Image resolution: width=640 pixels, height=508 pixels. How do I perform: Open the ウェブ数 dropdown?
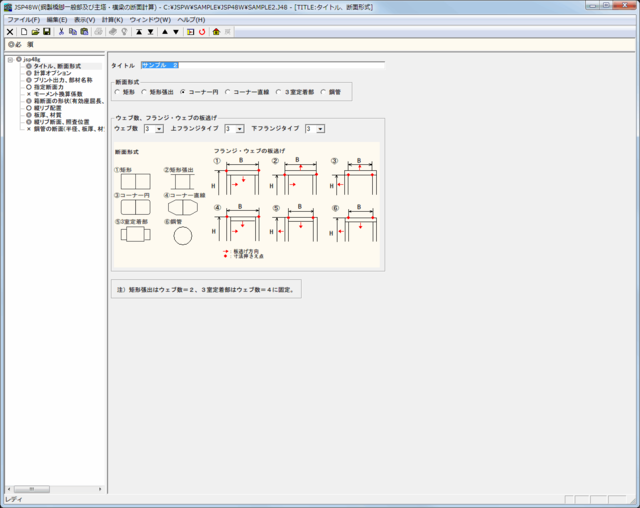click(159, 129)
